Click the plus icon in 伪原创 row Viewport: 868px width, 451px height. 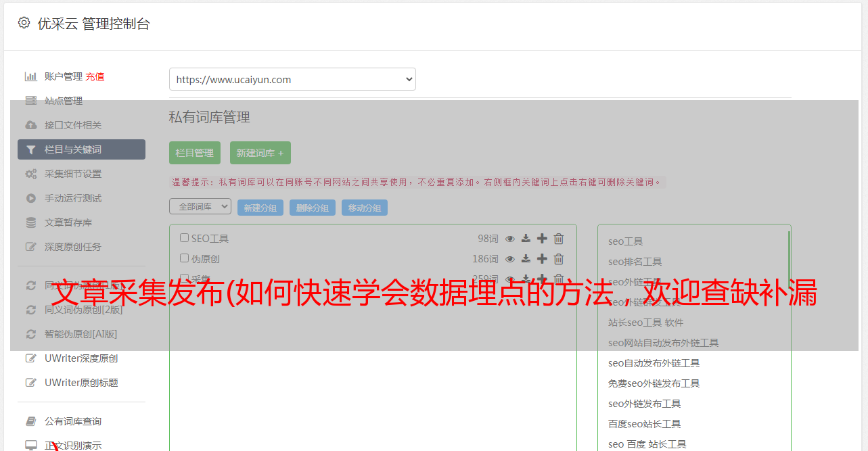[x=542, y=259]
